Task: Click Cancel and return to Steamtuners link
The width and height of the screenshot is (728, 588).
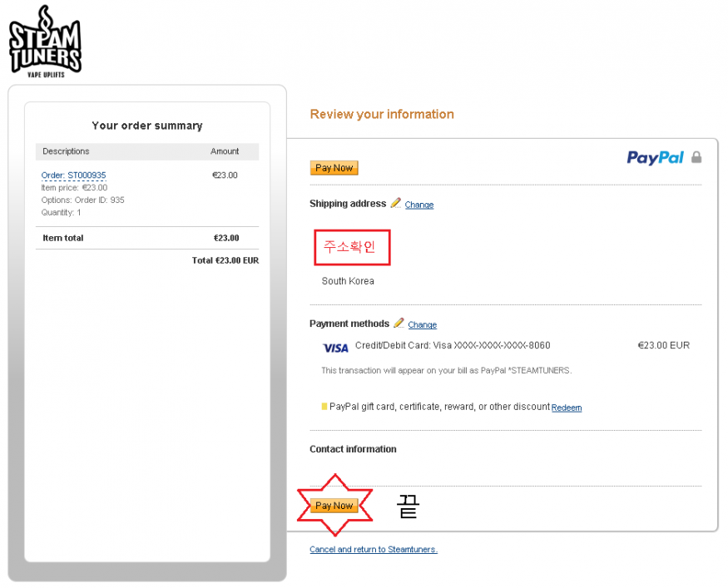Action: (374, 550)
